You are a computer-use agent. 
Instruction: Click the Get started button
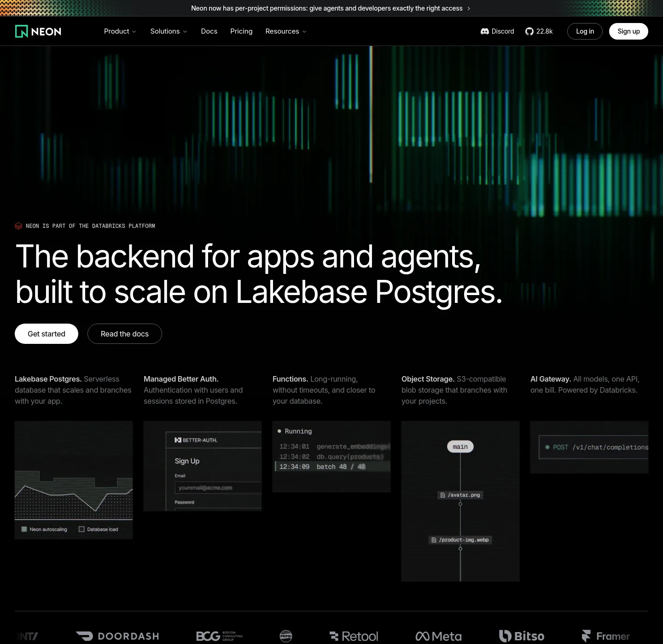coord(47,334)
